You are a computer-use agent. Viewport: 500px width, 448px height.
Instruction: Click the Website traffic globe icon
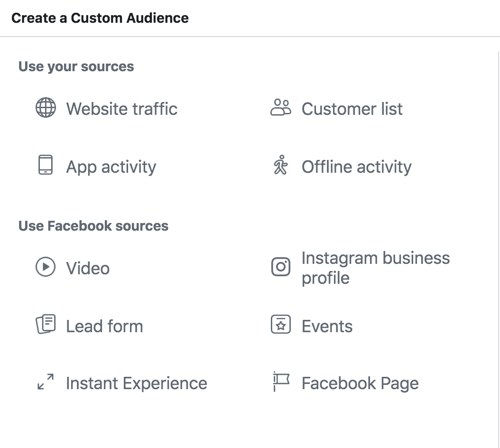pyautogui.click(x=46, y=108)
